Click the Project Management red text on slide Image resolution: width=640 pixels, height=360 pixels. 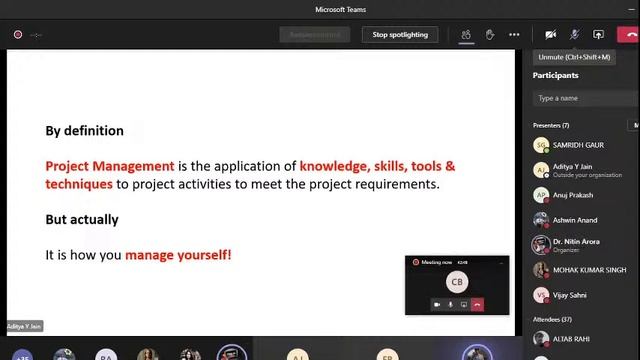110,166
